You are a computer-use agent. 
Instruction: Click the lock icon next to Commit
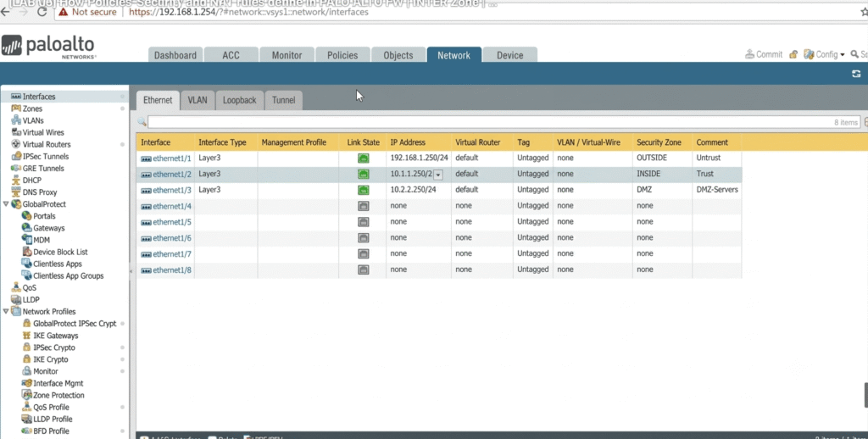point(793,54)
